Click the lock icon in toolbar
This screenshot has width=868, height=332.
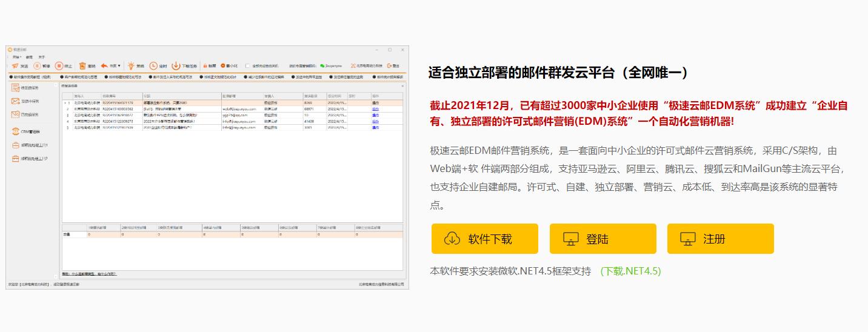(205, 65)
